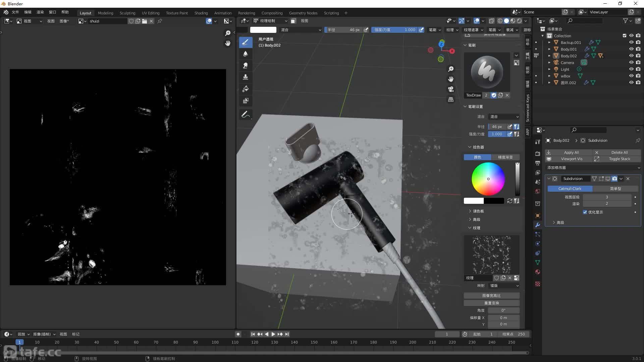Toggle X-ray display in viewport header
The width and height of the screenshot is (644, 362).
tap(491, 21)
